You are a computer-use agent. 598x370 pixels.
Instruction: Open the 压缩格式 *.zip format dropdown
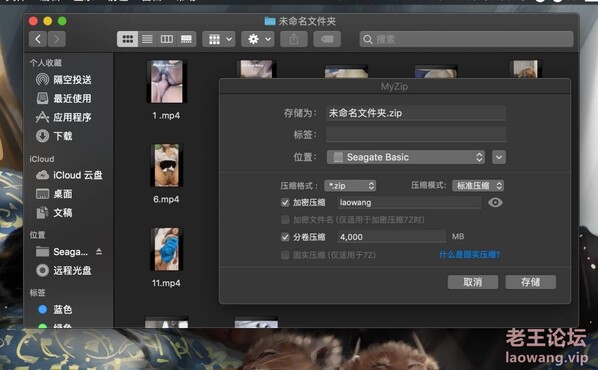coord(350,186)
